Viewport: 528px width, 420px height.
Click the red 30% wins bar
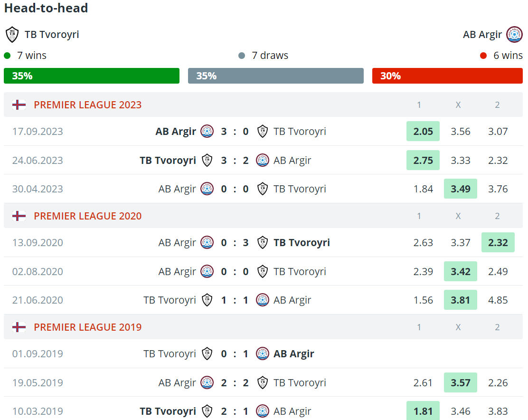point(447,76)
